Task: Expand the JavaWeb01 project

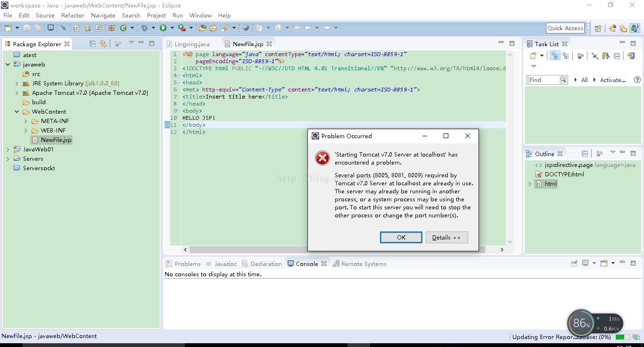Action: [x=8, y=149]
